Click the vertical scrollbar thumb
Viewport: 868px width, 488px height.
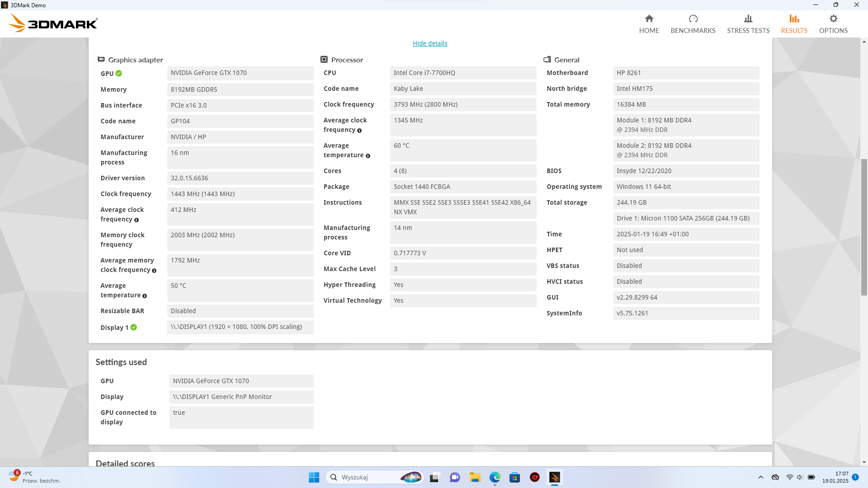pyautogui.click(x=864, y=227)
